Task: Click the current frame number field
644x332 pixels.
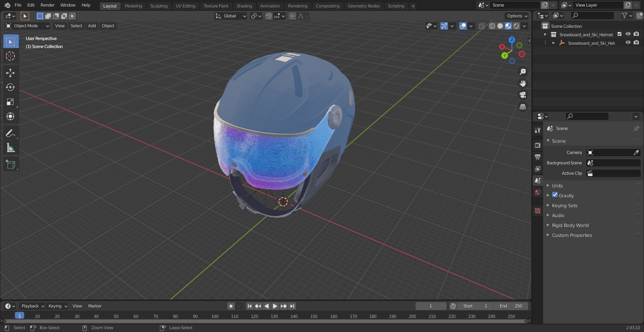Action: click(430, 306)
